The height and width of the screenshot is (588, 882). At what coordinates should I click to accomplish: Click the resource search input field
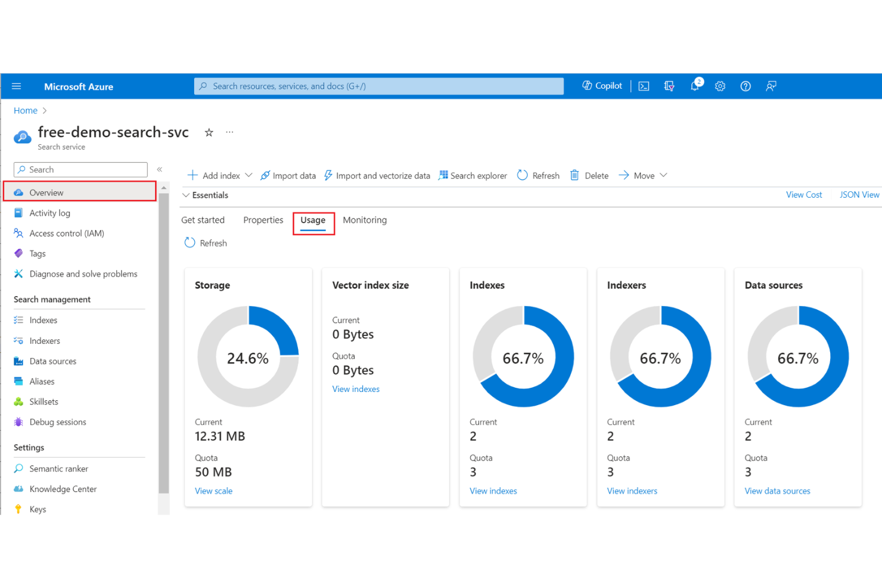point(379,86)
